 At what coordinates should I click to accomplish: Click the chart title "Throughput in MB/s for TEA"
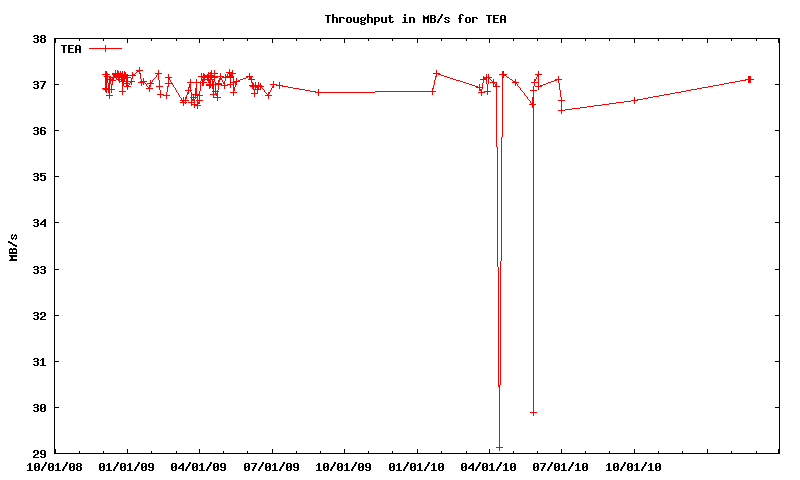[399, 19]
